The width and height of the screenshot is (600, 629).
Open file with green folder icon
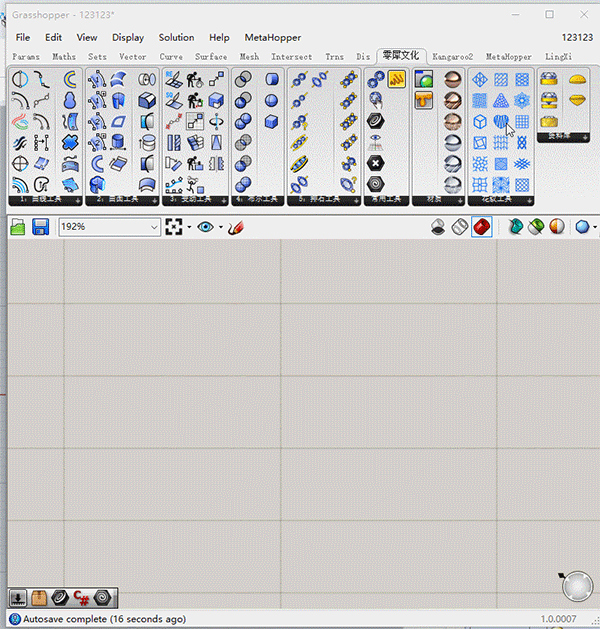coord(18,227)
